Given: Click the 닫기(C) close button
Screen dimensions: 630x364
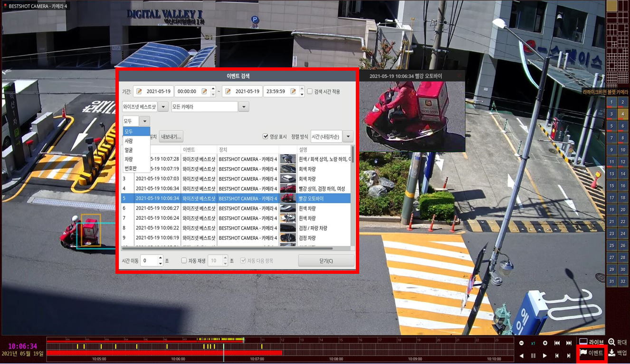Looking at the screenshot, I should (x=326, y=261).
